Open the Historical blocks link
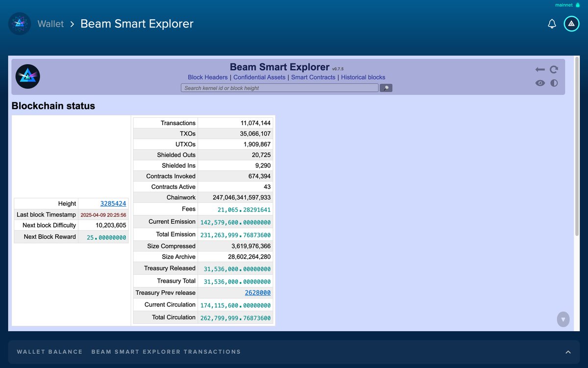588x368 pixels. click(363, 78)
